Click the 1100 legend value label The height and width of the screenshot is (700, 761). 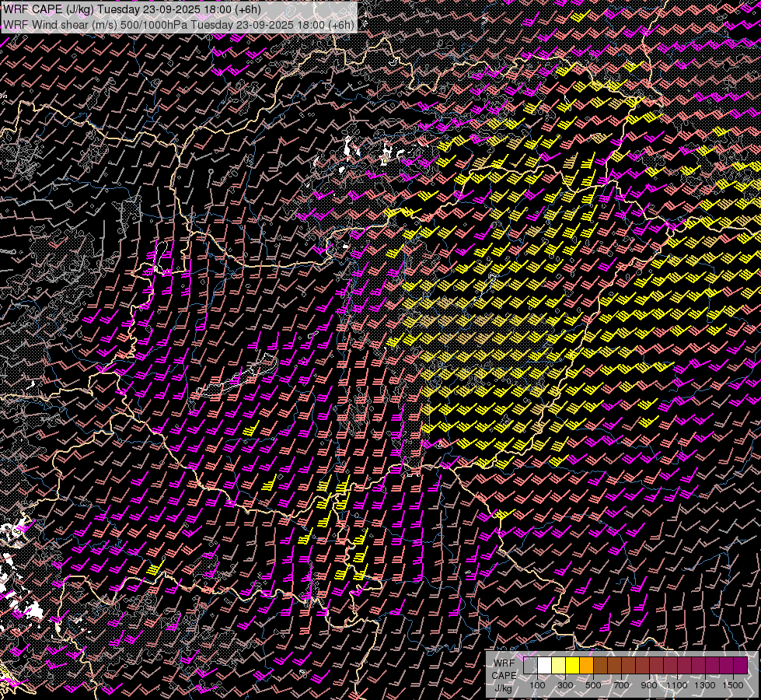point(677,685)
